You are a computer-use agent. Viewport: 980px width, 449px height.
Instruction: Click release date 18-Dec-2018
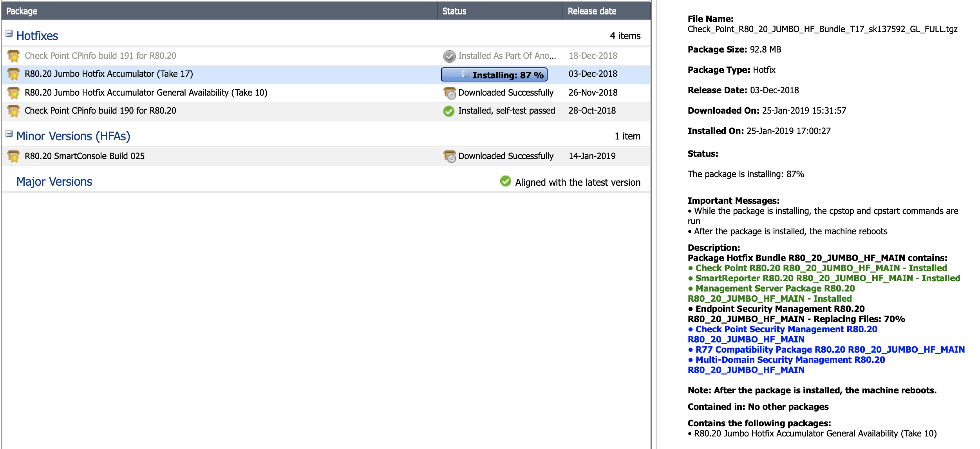[593, 56]
